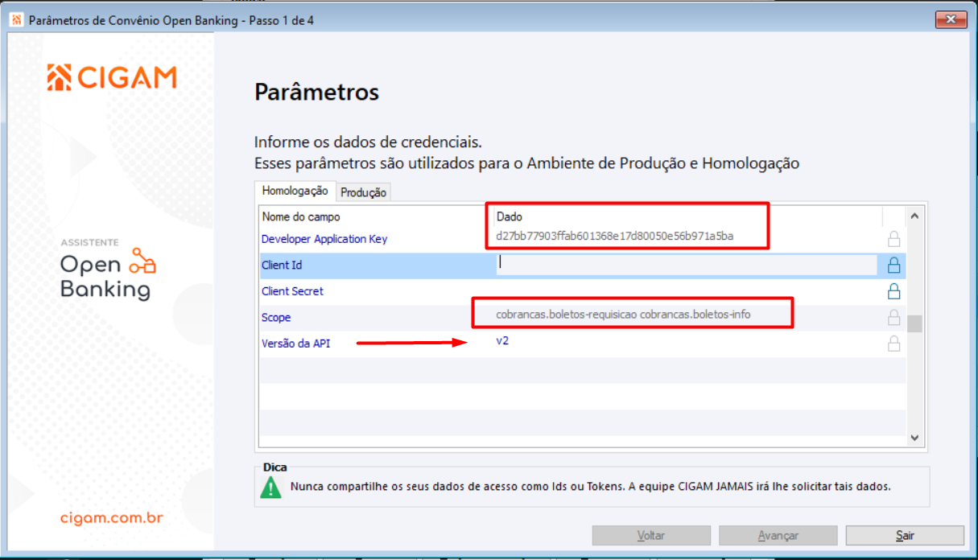Select the Scope row label
This screenshot has height=560, width=978.
coord(276,317)
